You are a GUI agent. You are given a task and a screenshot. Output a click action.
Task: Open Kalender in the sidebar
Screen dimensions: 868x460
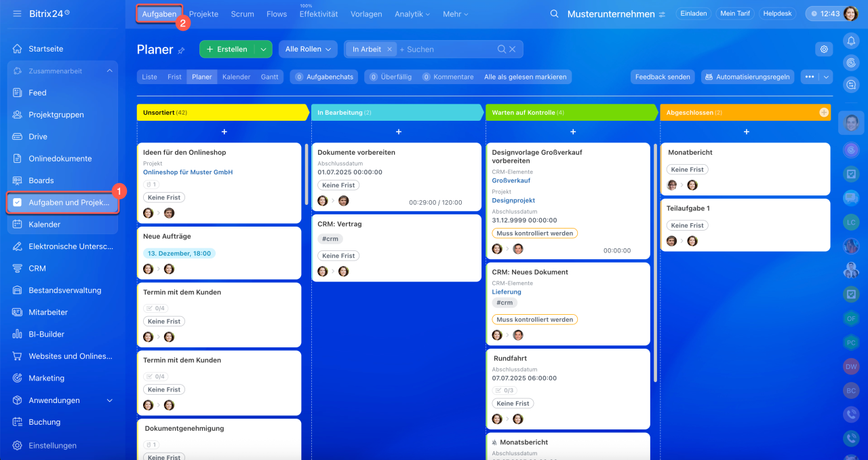62,225
